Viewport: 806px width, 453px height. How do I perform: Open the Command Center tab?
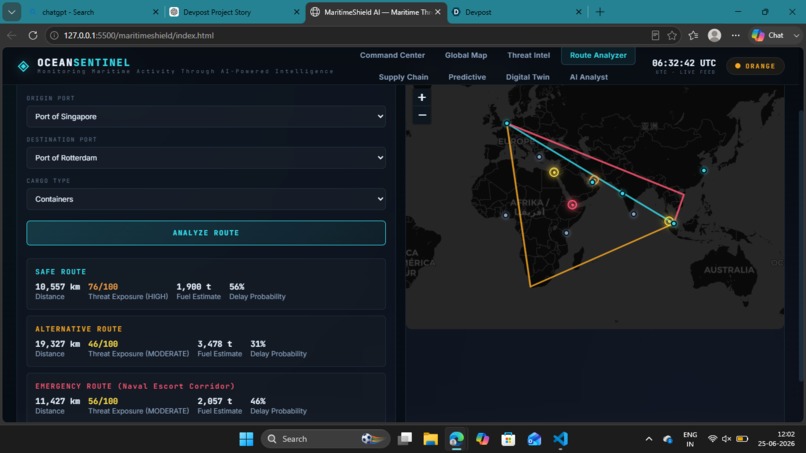click(x=392, y=55)
